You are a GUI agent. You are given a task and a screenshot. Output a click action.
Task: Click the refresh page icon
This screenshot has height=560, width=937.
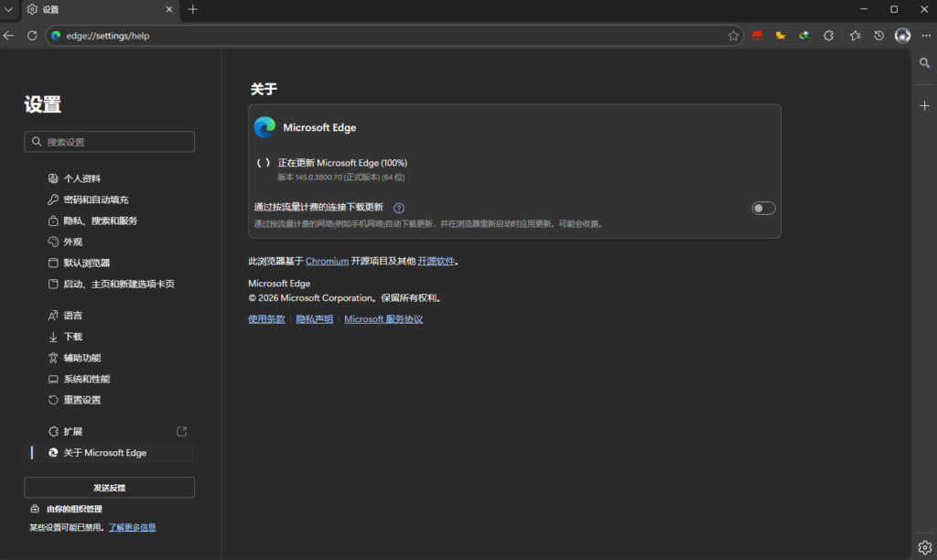click(32, 36)
